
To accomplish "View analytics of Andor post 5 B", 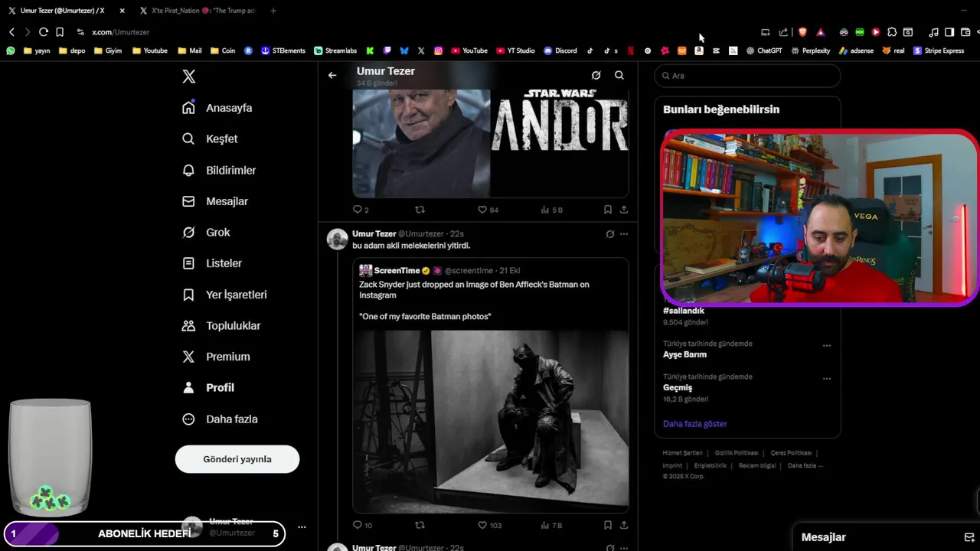I will click(551, 210).
